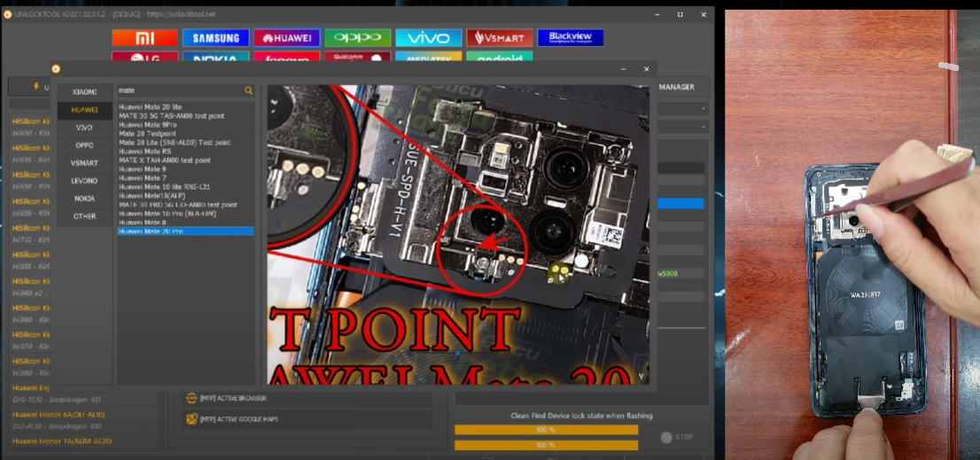Run [MTP] ACTIVE BROWSER function

(x=307, y=398)
